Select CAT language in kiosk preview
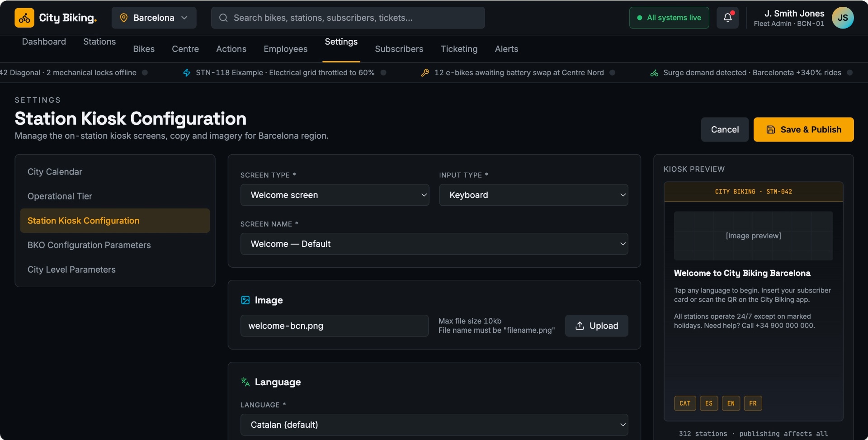The height and width of the screenshot is (440, 868). 685,403
